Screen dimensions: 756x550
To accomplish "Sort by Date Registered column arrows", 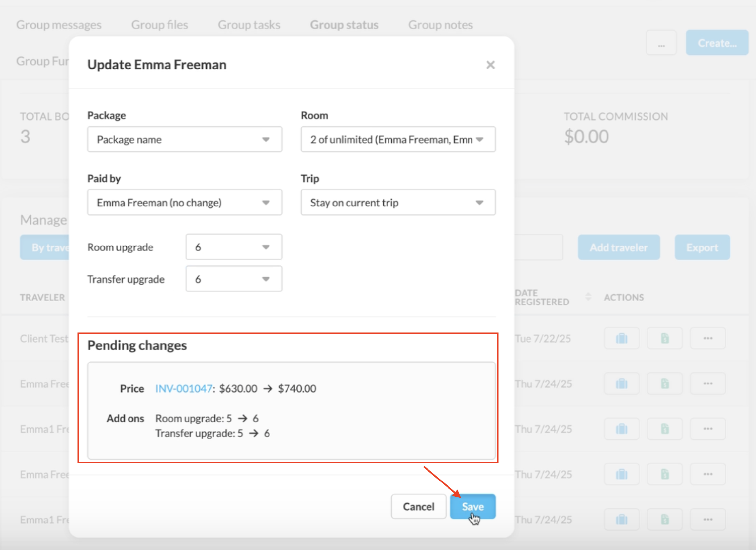I will point(588,297).
